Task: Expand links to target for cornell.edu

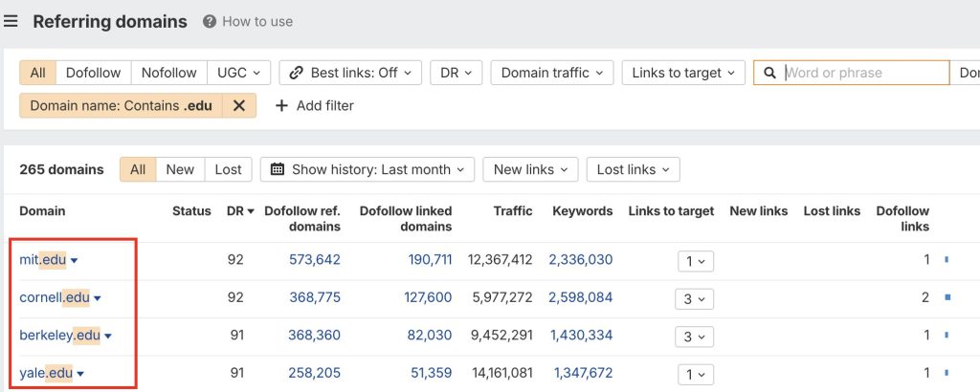Action: point(694,299)
